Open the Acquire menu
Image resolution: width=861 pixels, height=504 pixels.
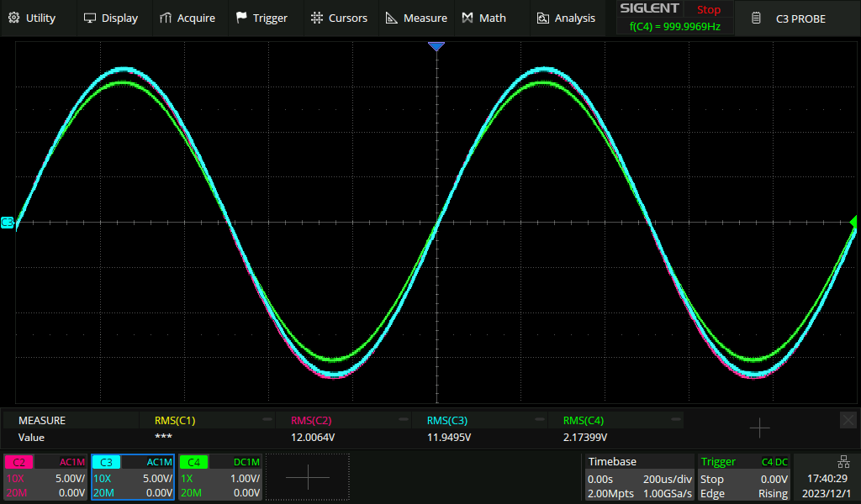coord(188,18)
